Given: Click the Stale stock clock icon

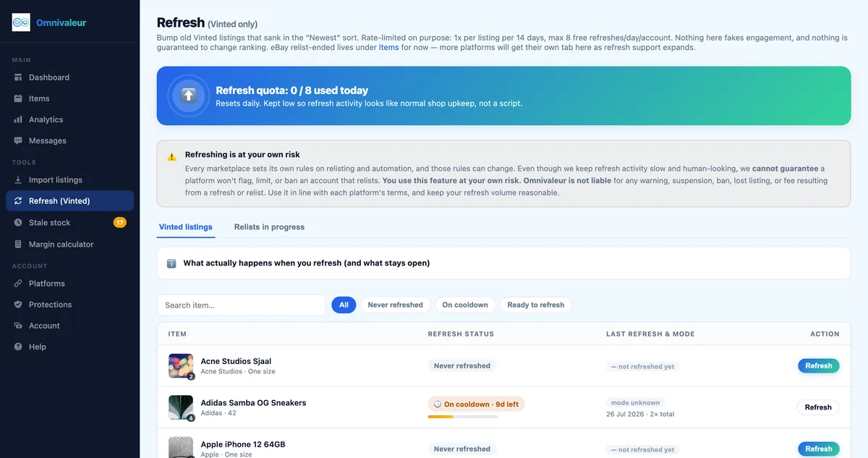Looking at the screenshot, I should 18,223.
